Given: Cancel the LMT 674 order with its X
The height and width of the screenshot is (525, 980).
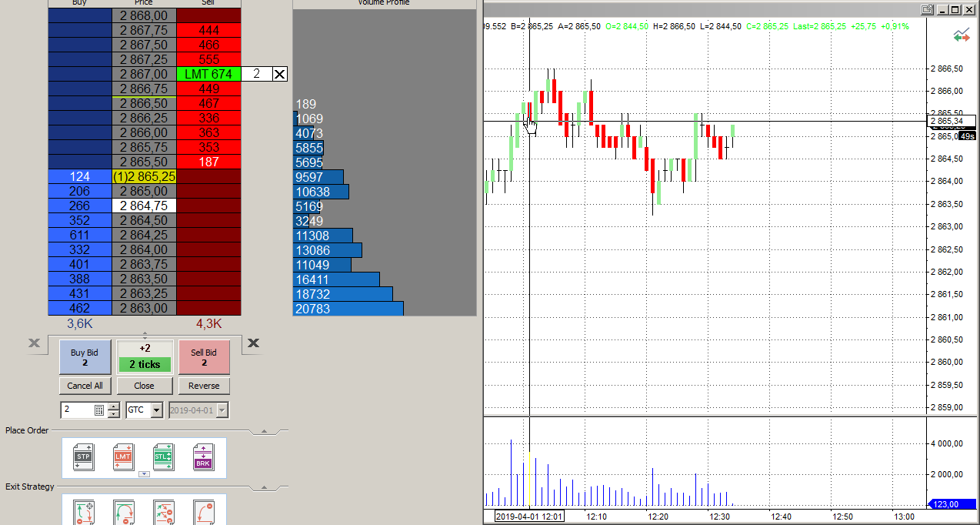Looking at the screenshot, I should coord(279,74).
